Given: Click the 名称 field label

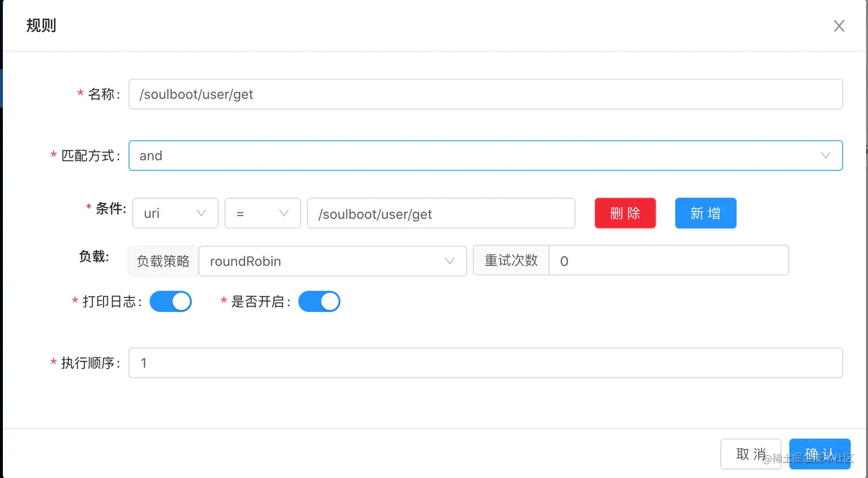Looking at the screenshot, I should [103, 94].
